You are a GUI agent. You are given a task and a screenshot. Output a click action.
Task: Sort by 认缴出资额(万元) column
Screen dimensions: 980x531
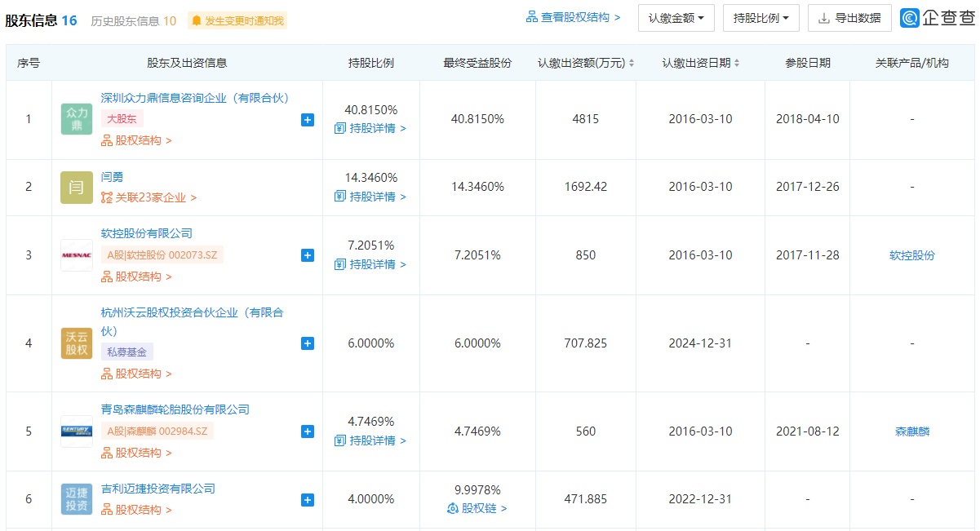point(586,63)
